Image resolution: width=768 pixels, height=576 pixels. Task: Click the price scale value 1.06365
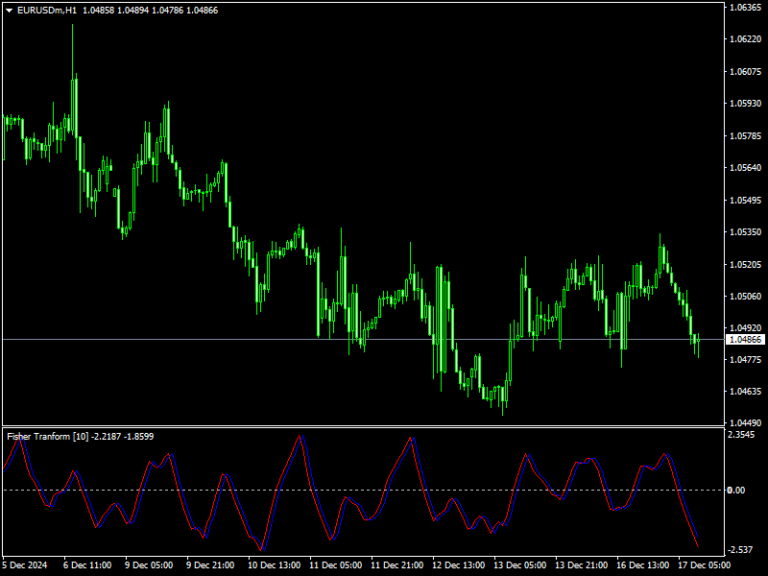click(x=745, y=7)
